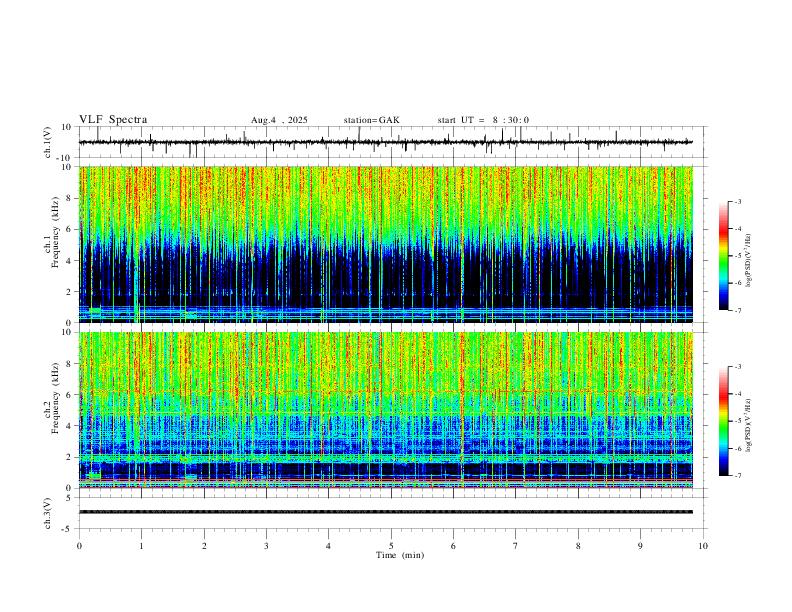
Task: Click the time axis tick label "6"
Action: (453, 546)
